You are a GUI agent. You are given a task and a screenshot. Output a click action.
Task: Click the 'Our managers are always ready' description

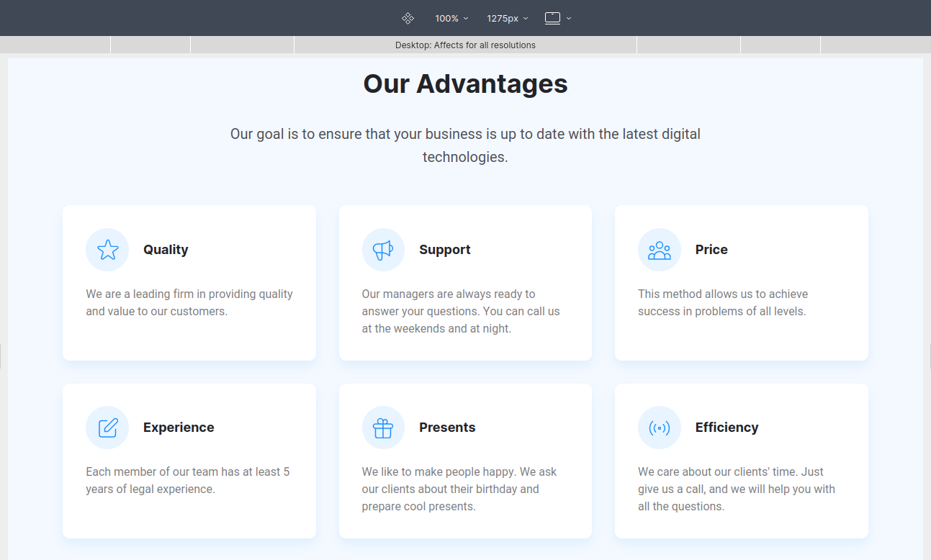(461, 312)
